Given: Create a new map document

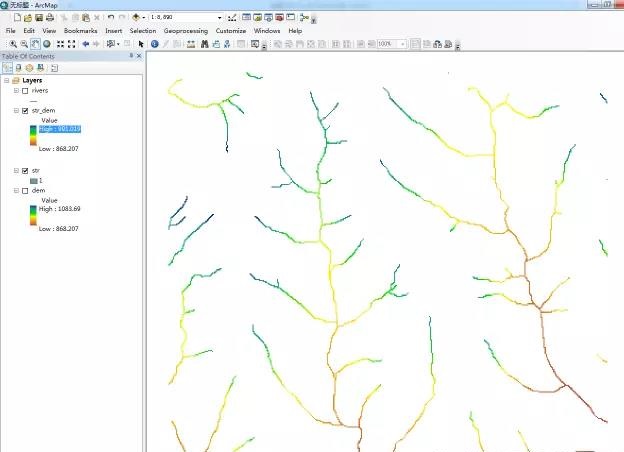Looking at the screenshot, I should pyautogui.click(x=17, y=18).
